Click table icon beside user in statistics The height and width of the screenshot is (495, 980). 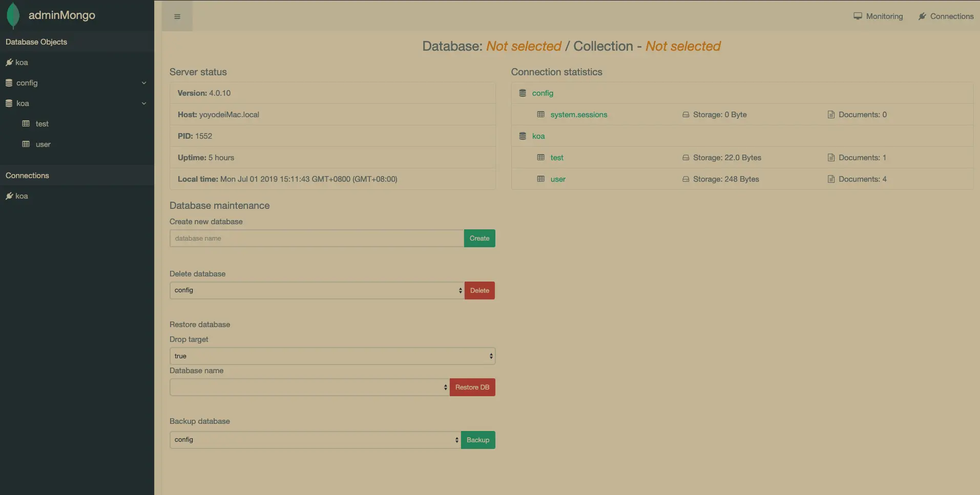coord(540,179)
